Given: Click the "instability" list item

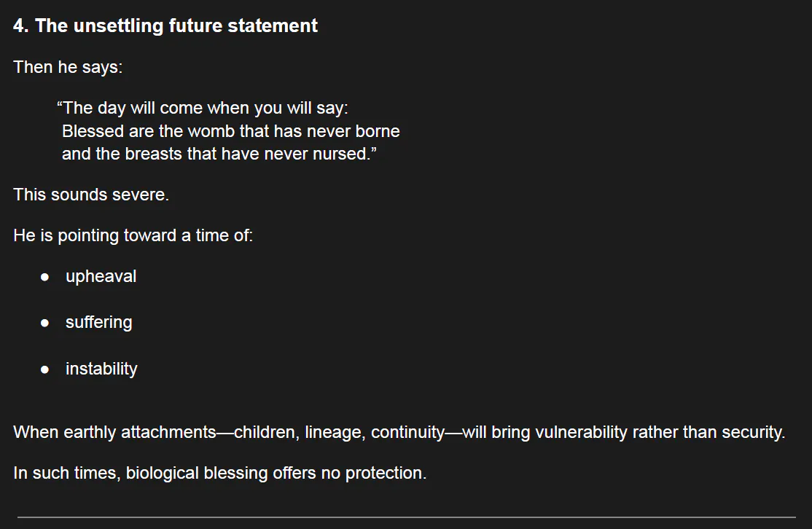Looking at the screenshot, I should [101, 369].
